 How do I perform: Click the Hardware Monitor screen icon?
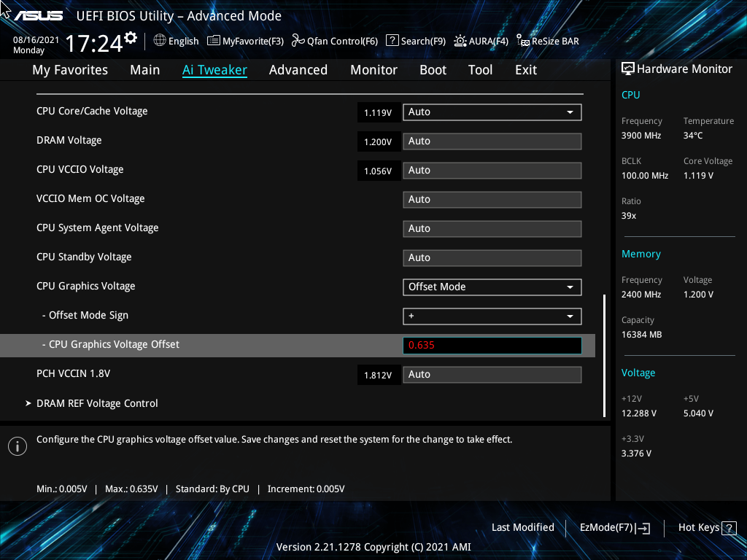(x=628, y=69)
